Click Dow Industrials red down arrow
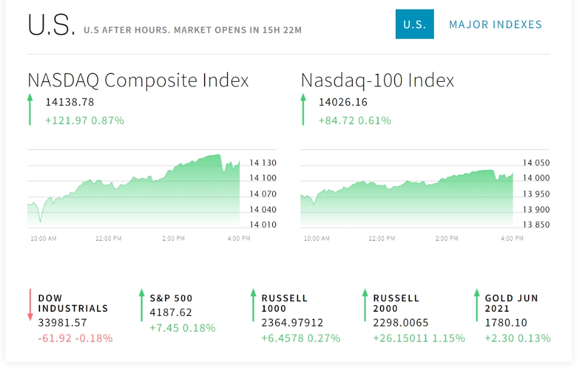 [30, 305]
